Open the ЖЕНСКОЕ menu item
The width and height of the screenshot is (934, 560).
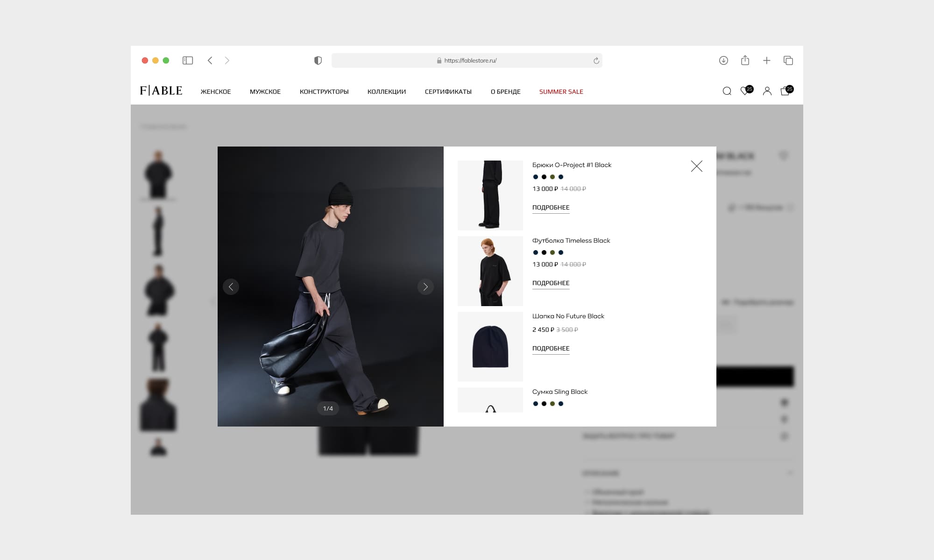216,91
